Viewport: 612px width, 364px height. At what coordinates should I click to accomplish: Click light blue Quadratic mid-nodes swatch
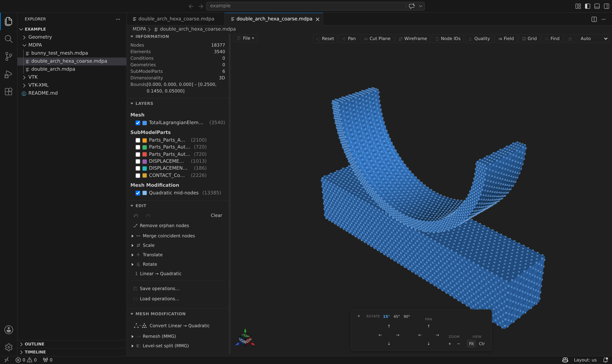coord(145,193)
